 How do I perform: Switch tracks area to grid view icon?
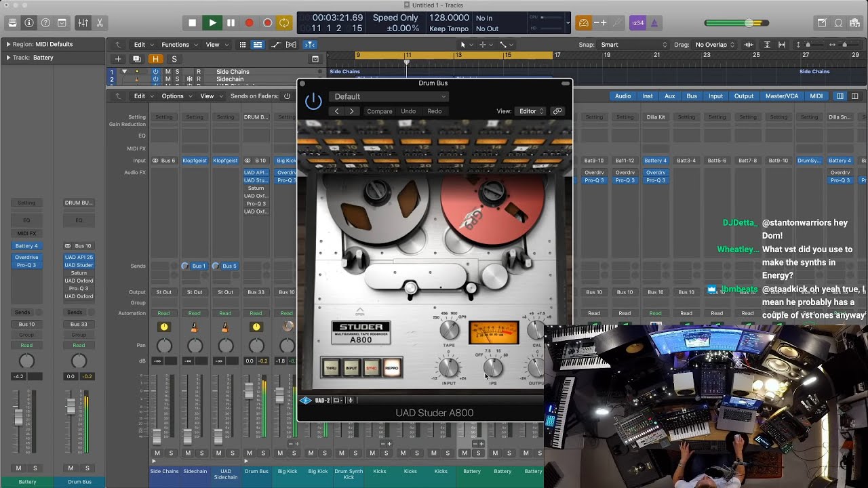click(x=243, y=45)
